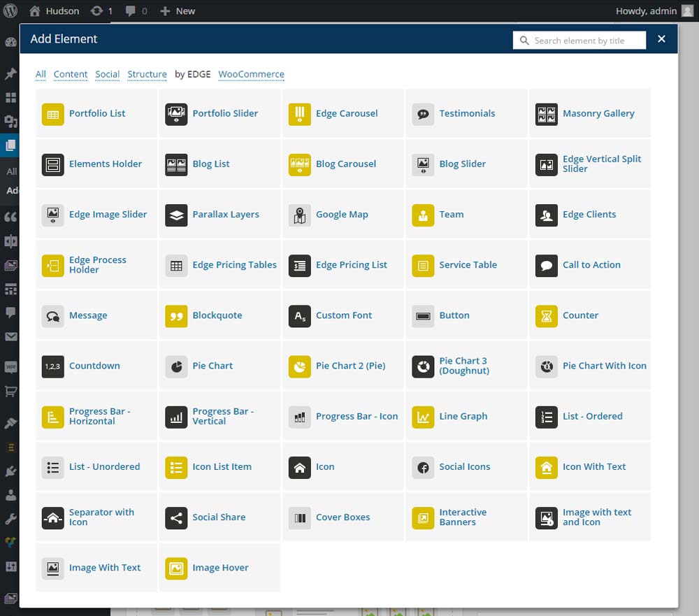The height and width of the screenshot is (616, 699).
Task: Add the Pie Chart 2 (Pie) element
Action: click(x=343, y=365)
